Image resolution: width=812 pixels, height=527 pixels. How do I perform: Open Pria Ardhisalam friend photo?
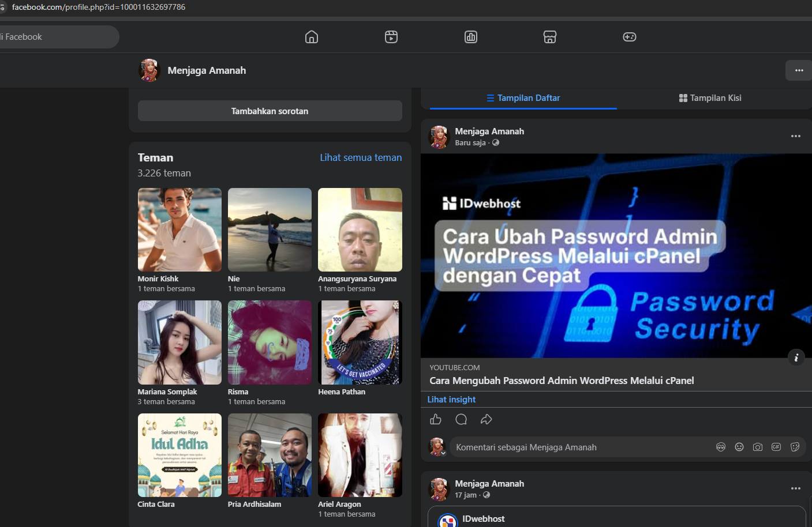pos(270,455)
